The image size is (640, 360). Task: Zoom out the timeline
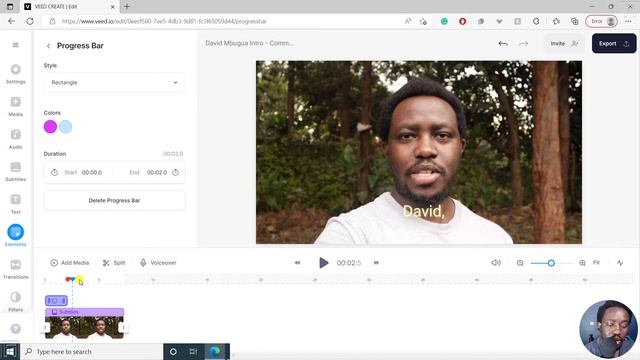[520, 263]
